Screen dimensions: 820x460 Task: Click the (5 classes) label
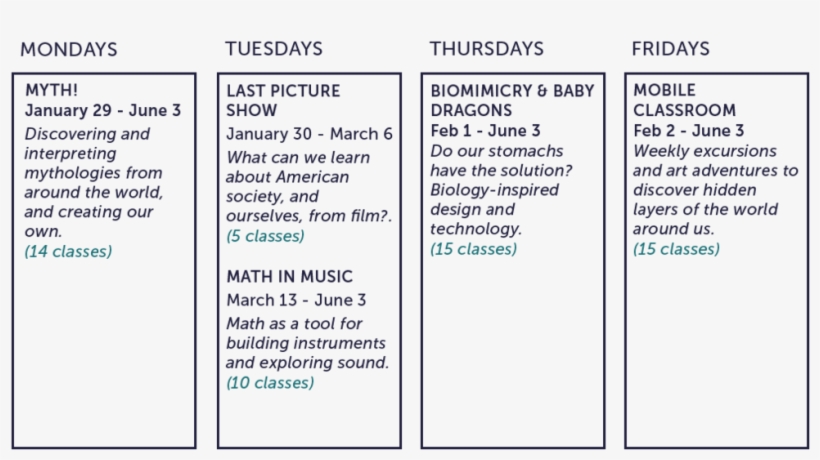point(265,236)
